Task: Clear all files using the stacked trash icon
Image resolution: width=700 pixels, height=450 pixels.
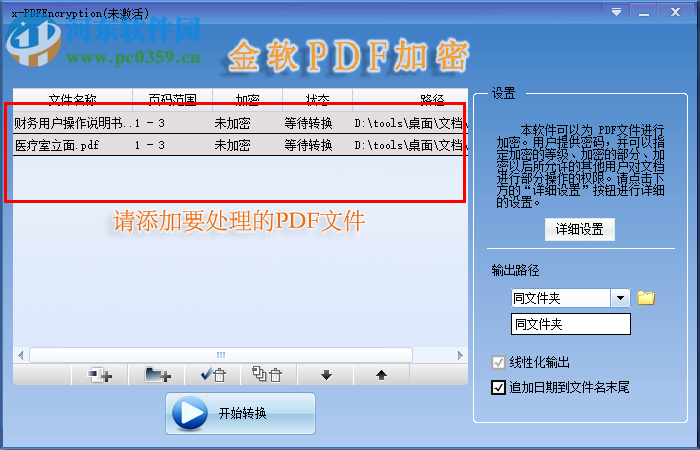Action: [x=269, y=375]
